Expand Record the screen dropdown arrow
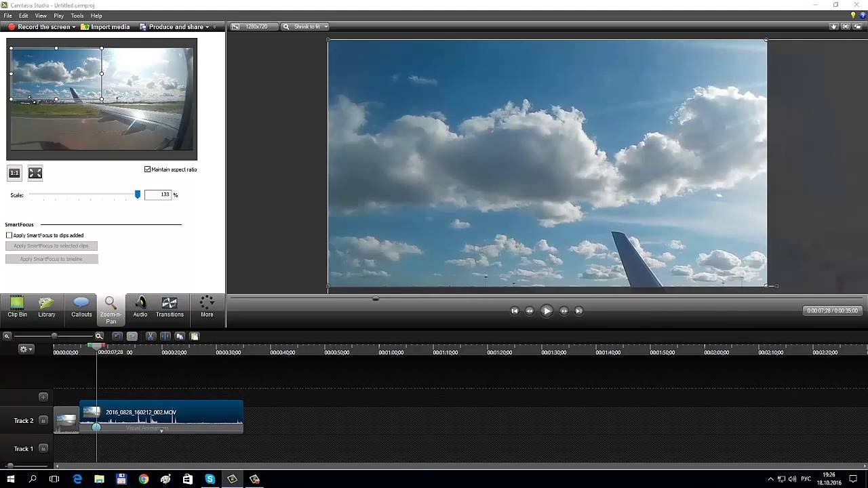Image resolution: width=868 pixels, height=488 pixels. click(x=74, y=27)
